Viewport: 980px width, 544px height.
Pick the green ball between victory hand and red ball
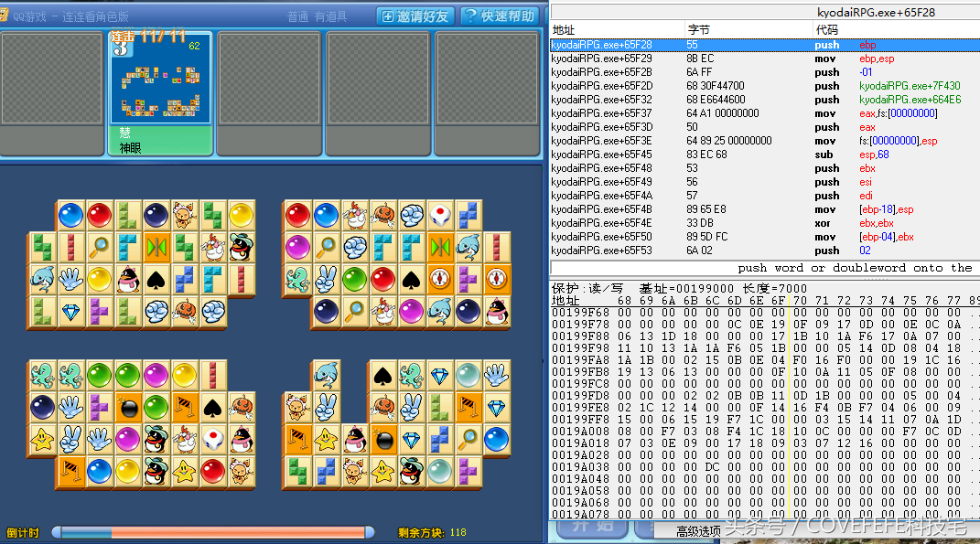(355, 279)
